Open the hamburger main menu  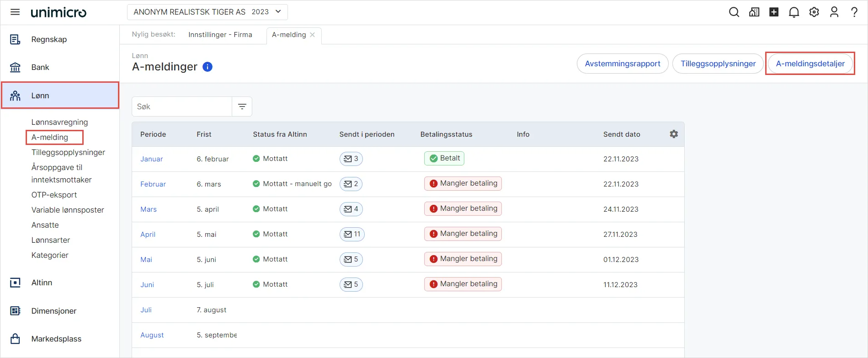15,12
